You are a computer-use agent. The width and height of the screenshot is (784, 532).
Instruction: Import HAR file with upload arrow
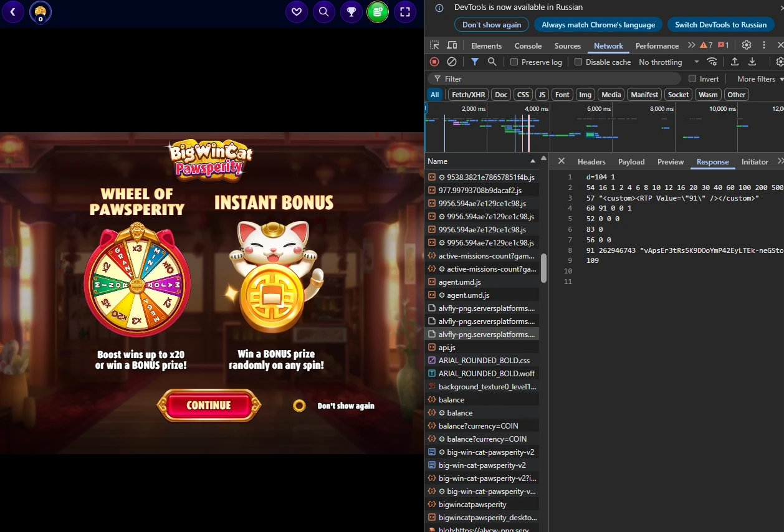pyautogui.click(x=735, y=62)
